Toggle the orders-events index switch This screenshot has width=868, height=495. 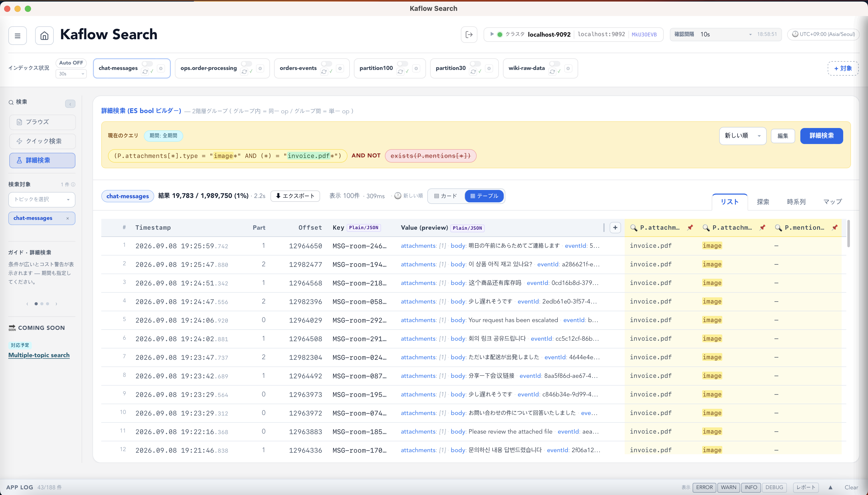[326, 63]
